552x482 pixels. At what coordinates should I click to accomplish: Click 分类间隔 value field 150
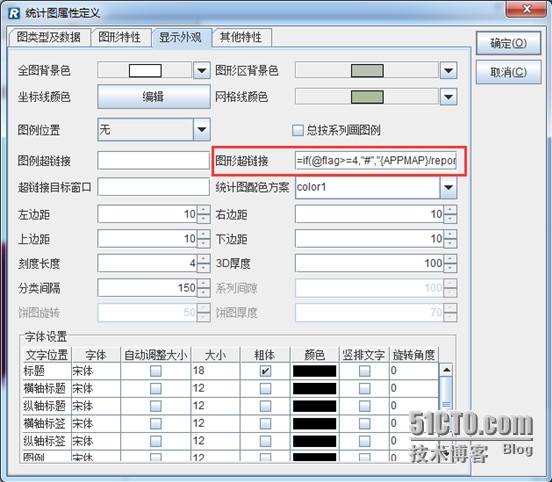pyautogui.click(x=148, y=288)
